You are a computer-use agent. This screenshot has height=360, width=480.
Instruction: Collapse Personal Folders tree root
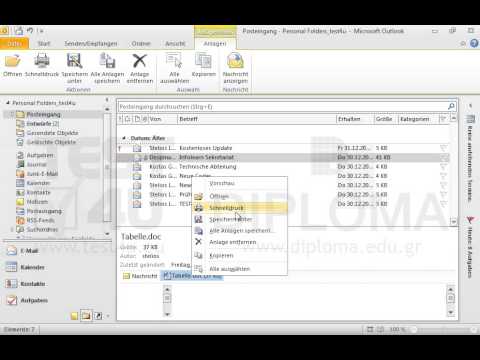[8, 103]
